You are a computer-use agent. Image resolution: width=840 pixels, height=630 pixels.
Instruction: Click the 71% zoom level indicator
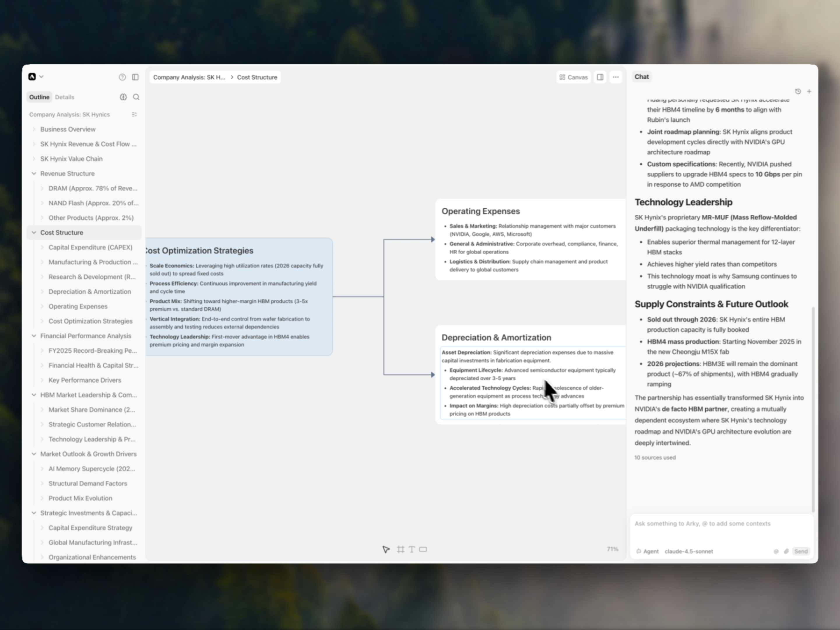(612, 549)
